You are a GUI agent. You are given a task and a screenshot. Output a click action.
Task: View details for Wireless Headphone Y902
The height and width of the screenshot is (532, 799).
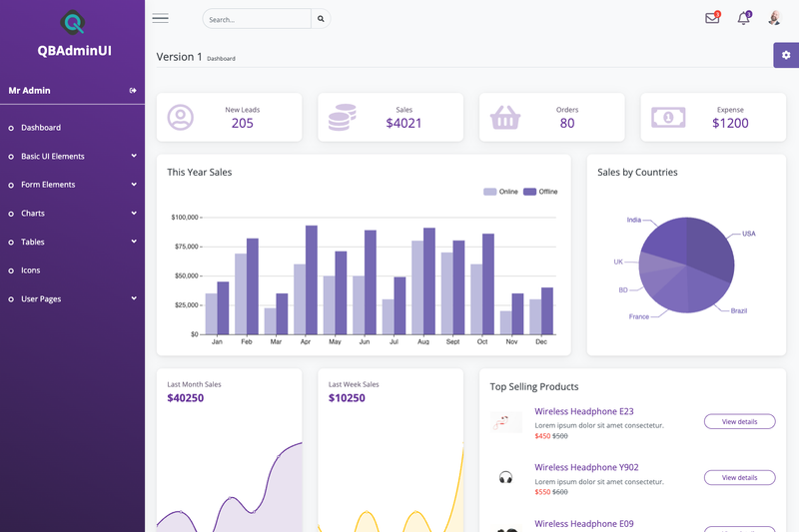[x=739, y=477]
